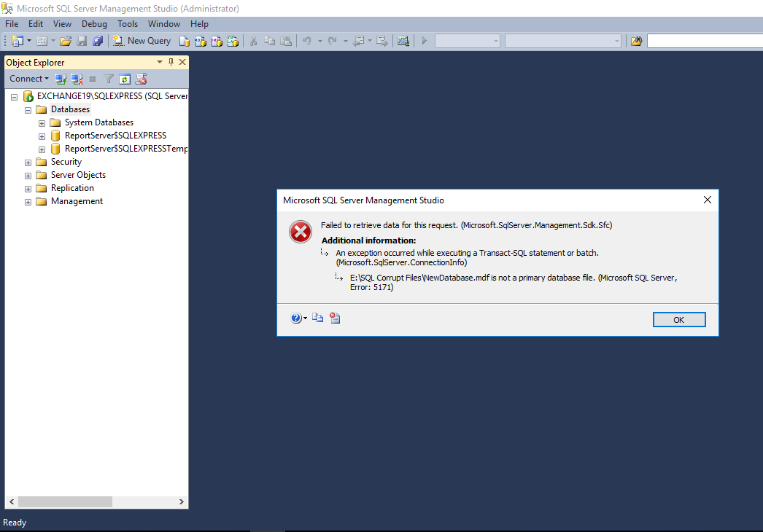The height and width of the screenshot is (532, 763).
Task: Click the Start Debugging play icon
Action: pos(424,41)
